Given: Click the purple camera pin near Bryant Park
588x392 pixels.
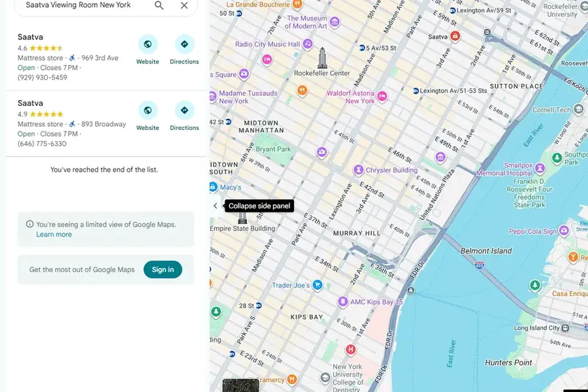Looking at the screenshot, I should coord(321,152).
